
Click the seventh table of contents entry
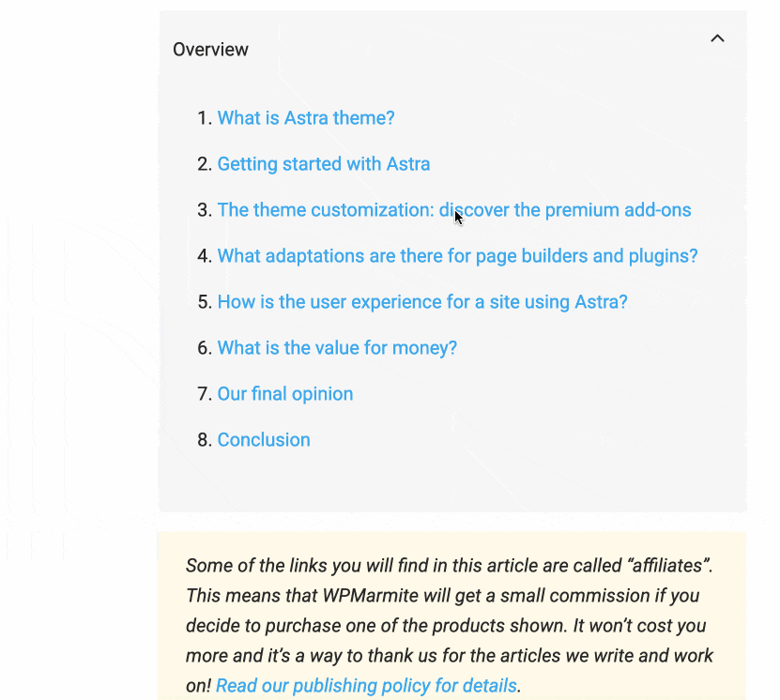pyautogui.click(x=284, y=393)
